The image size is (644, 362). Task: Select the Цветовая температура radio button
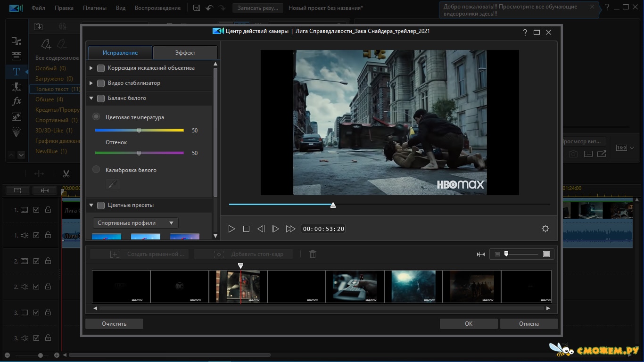tap(96, 116)
